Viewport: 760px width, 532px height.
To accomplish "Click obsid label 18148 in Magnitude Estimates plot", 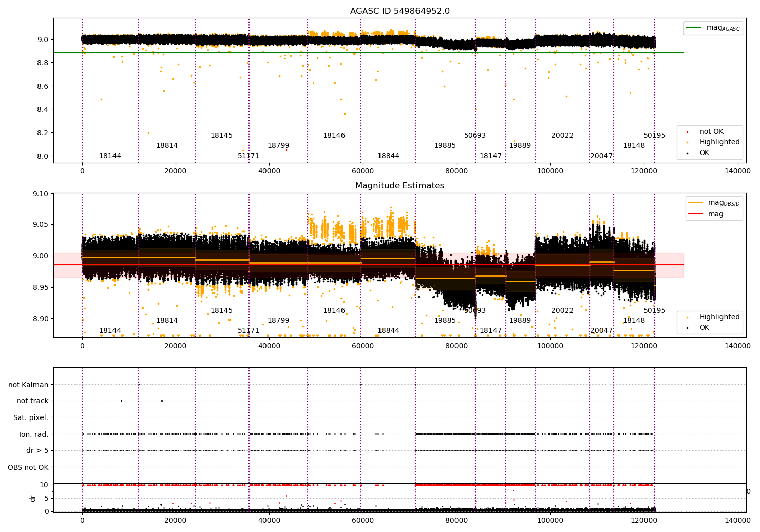I will 634,321.
